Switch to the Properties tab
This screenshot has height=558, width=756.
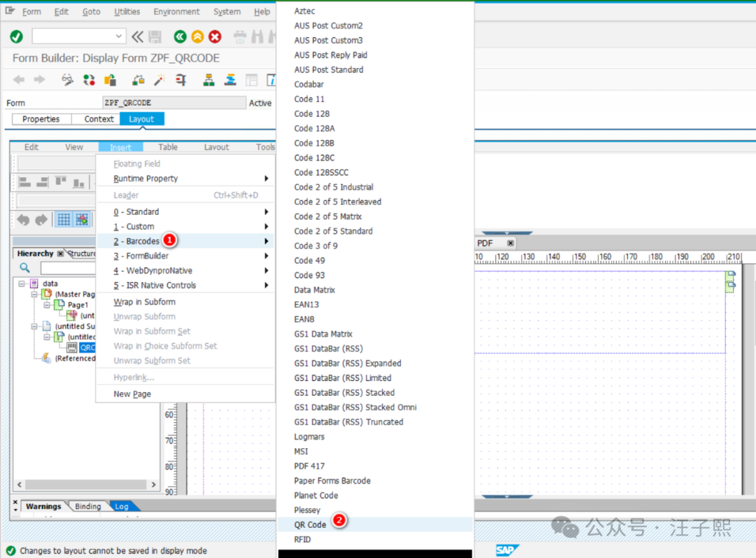(x=41, y=119)
